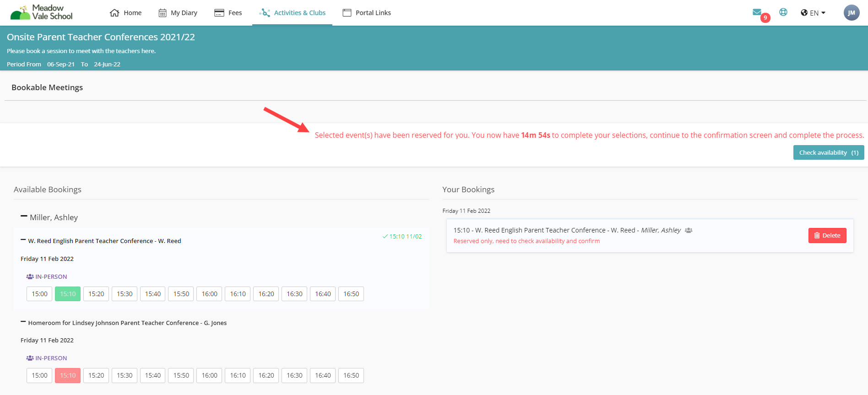This screenshot has width=868, height=395.
Task: Select 15:20 slot for W. Reed conference
Action: [96, 294]
